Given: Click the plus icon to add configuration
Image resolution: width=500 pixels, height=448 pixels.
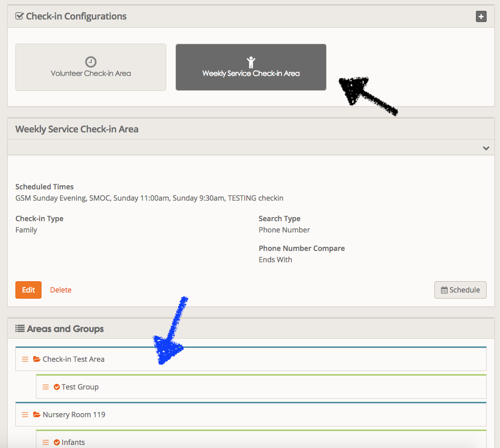Looking at the screenshot, I should click(481, 16).
